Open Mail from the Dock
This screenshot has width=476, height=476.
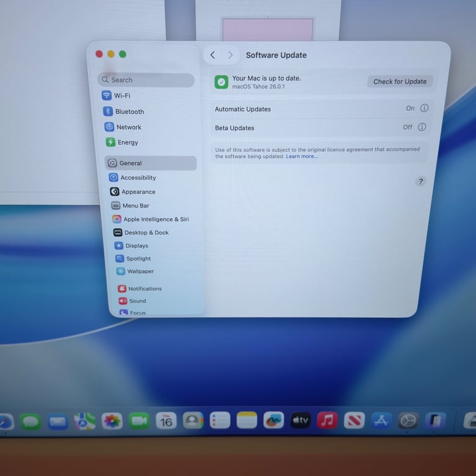58,421
